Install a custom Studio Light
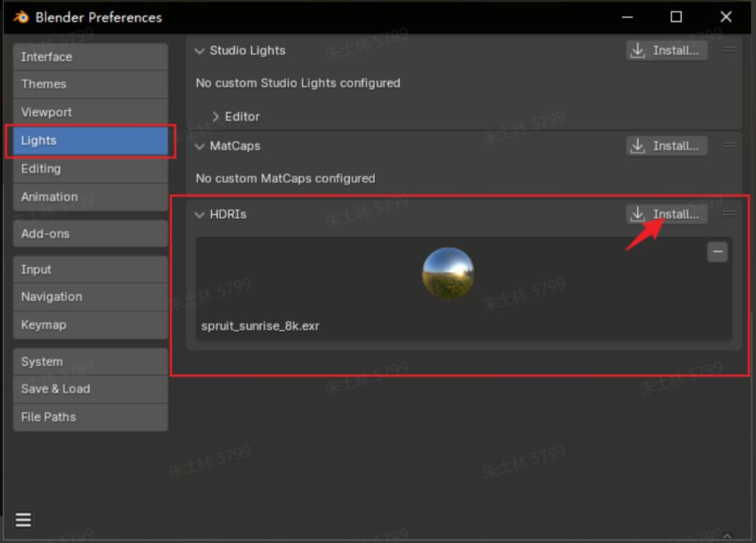The width and height of the screenshot is (756, 543). click(x=667, y=51)
